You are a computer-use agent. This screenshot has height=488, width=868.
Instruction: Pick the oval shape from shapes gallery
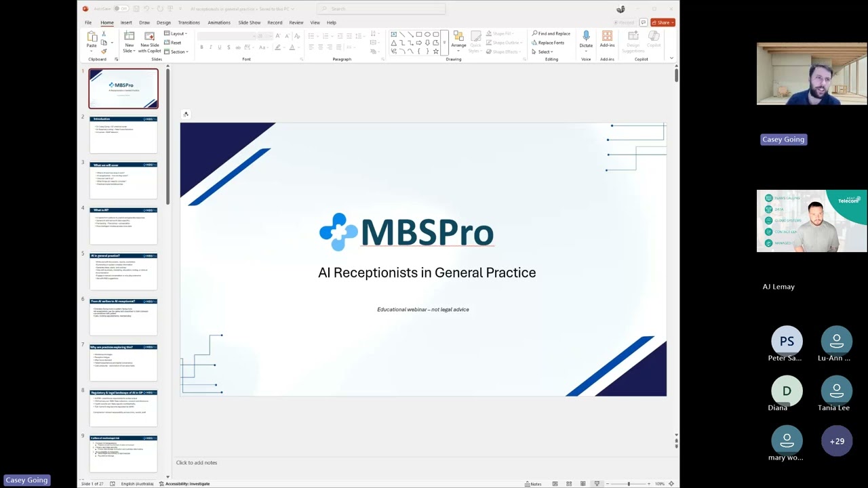point(427,34)
